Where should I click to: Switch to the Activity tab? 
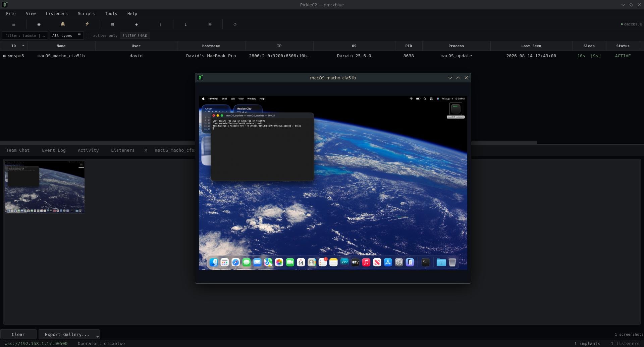point(88,150)
